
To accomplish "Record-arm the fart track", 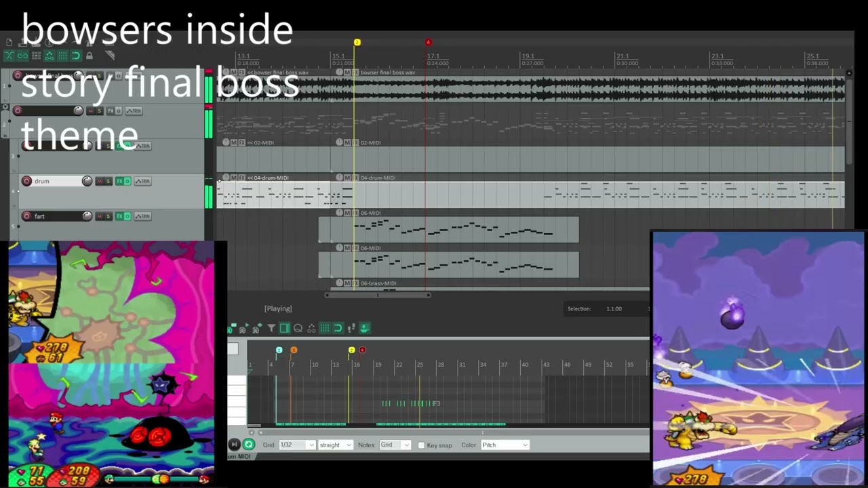I will [26, 216].
